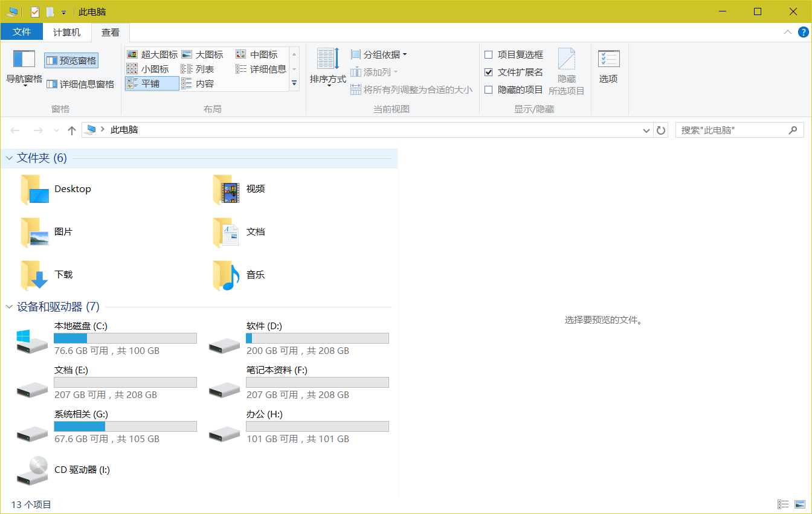Click the 13 个项目 status text
This screenshot has height=514, width=812.
[x=31, y=504]
